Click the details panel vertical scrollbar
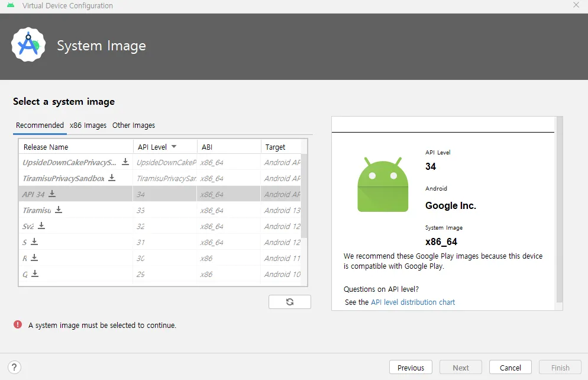 (x=559, y=207)
